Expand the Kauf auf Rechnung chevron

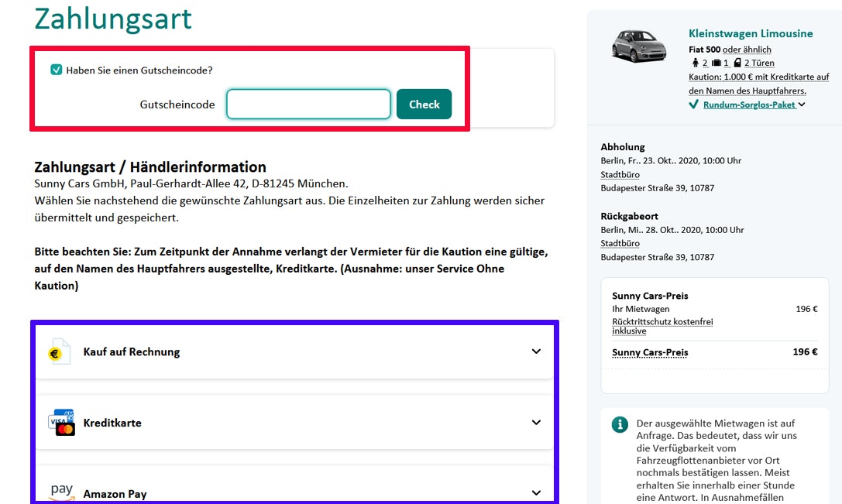click(536, 351)
